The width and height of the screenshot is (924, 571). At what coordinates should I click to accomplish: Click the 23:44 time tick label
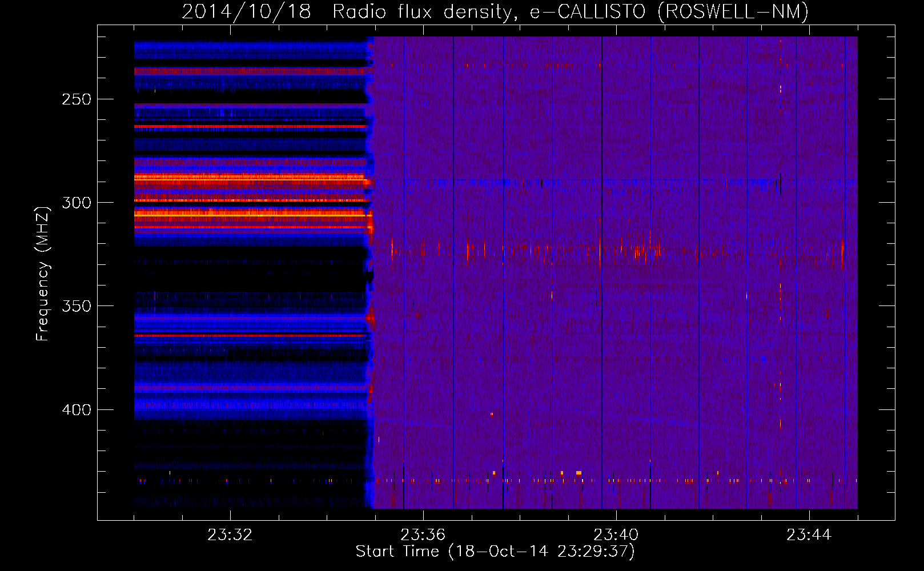[x=809, y=534]
